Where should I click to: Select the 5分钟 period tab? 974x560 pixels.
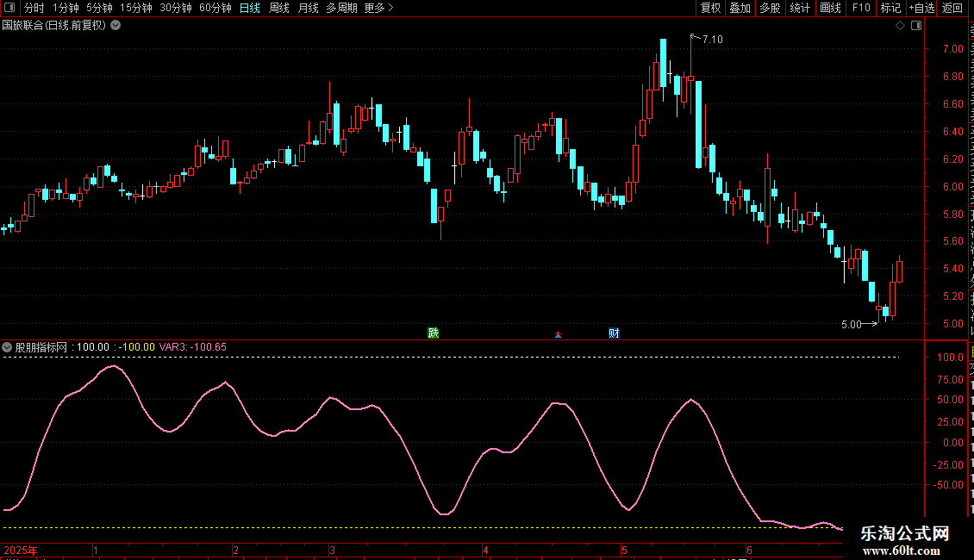(99, 8)
